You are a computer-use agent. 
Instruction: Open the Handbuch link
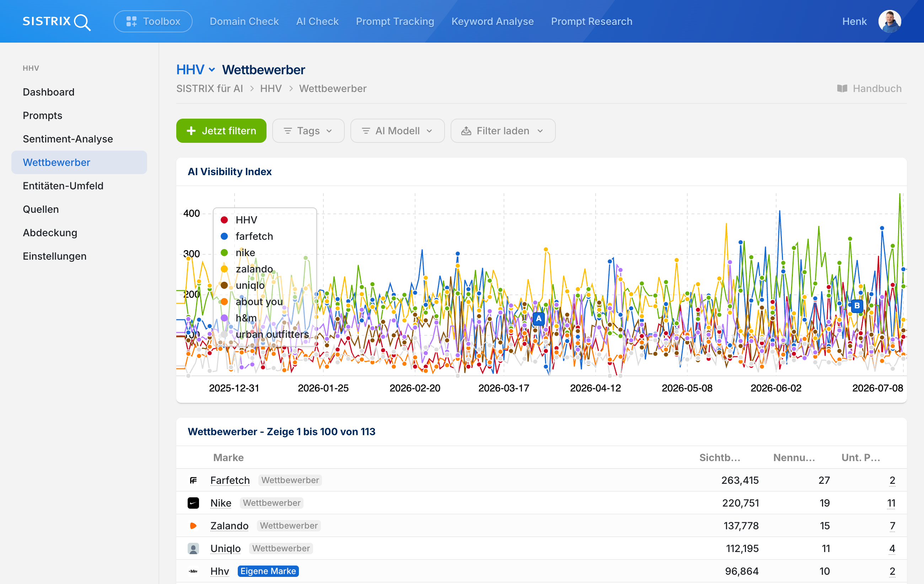coord(869,88)
